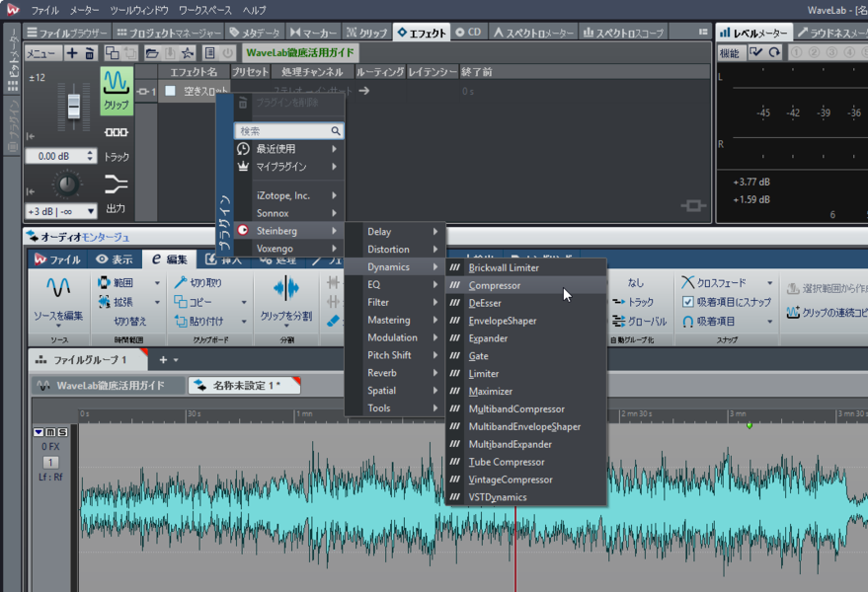
Task: Solo the track with the S button
Action: (x=62, y=432)
